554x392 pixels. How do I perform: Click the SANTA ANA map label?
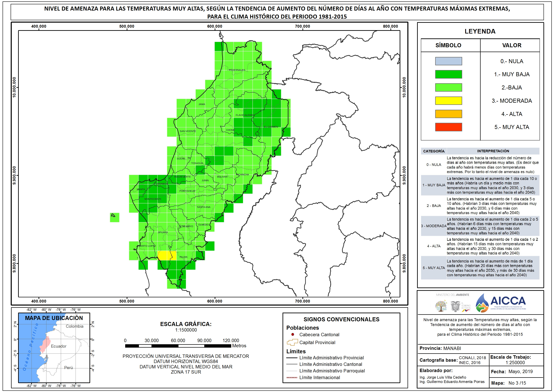[203, 207]
